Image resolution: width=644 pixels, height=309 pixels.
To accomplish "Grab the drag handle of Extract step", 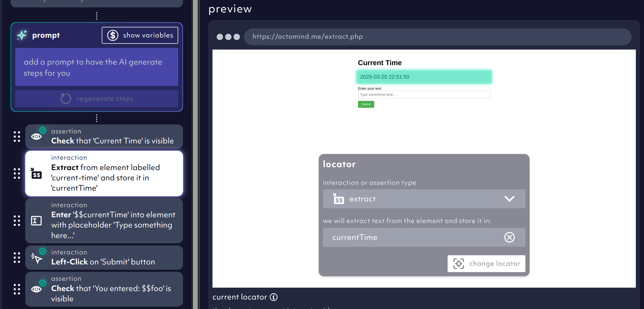I will [x=17, y=173].
